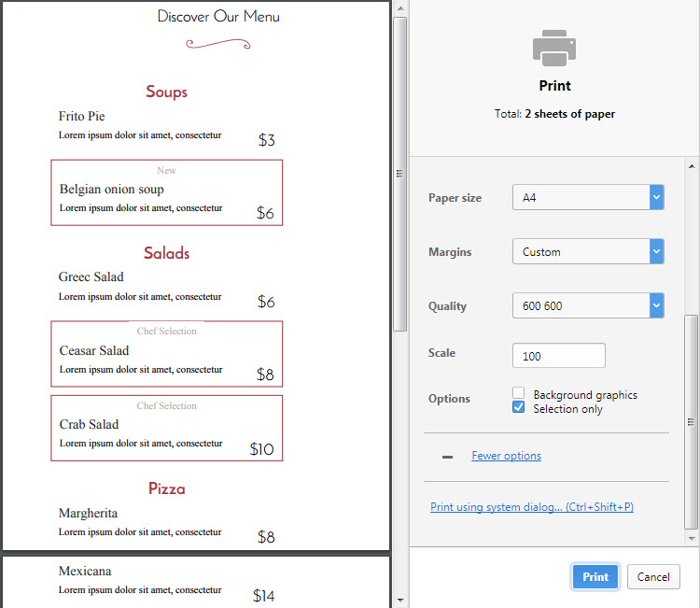Click the minus icon beside Fewer options
This screenshot has height=608, width=700.
tap(447, 457)
